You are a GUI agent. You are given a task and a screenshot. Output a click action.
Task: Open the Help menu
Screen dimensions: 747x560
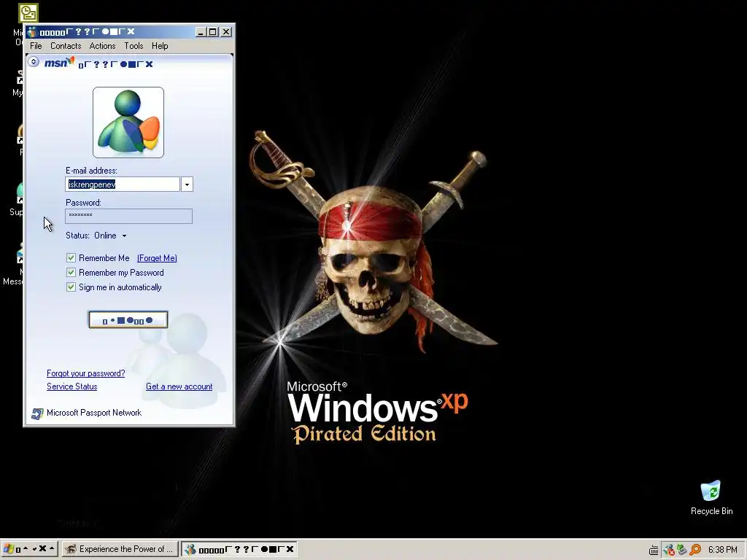pyautogui.click(x=160, y=46)
